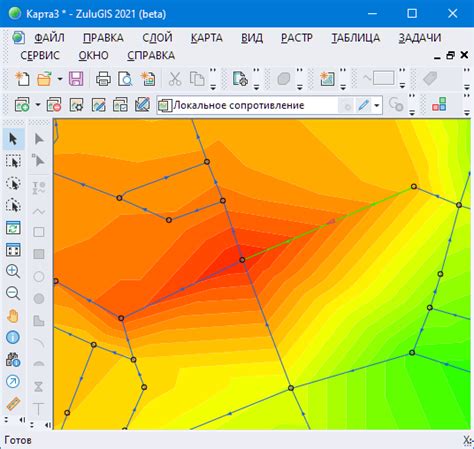Select the hand pan tool
Screen dimensions: 474x449
[13, 316]
